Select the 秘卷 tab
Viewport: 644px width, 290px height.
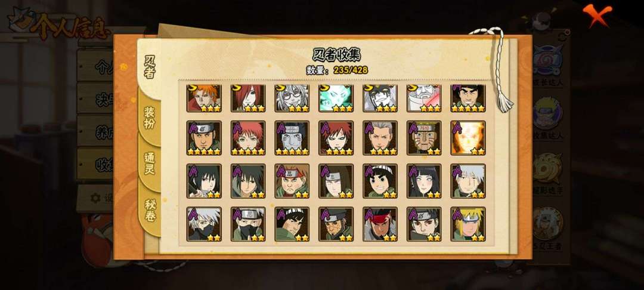tap(150, 209)
